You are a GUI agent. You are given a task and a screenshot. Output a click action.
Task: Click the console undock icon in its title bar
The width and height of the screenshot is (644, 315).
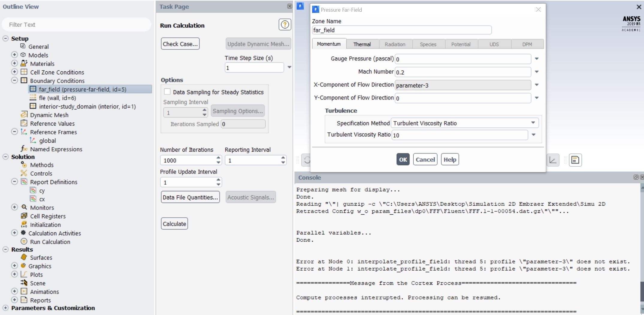636,177
